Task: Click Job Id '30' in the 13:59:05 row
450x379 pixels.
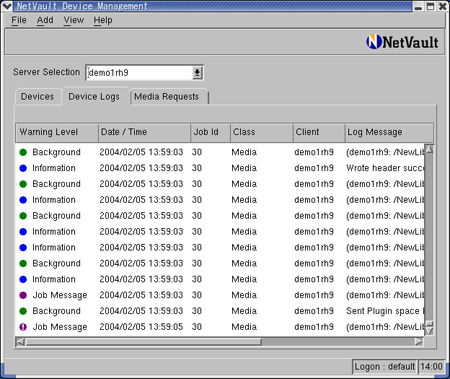Action: [197, 327]
